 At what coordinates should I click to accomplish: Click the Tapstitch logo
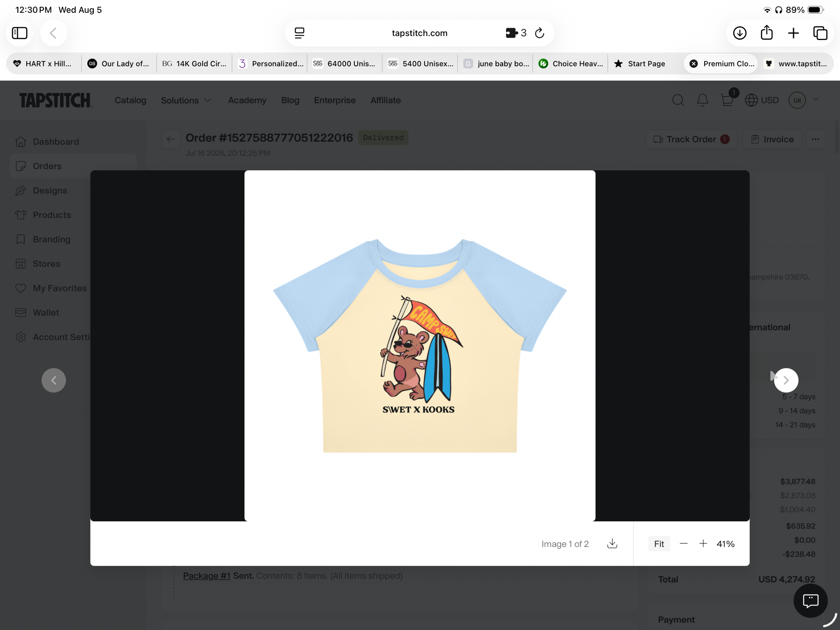pyautogui.click(x=55, y=100)
